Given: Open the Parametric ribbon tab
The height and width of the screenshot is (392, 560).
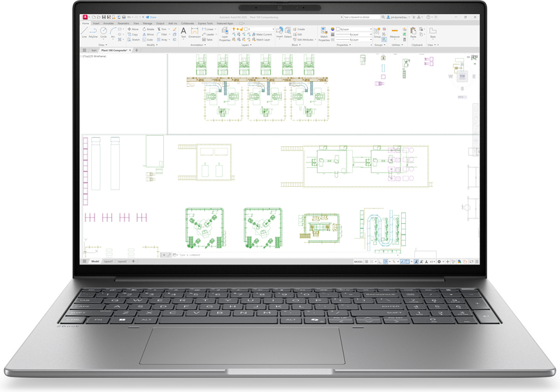Looking at the screenshot, I should [123, 24].
